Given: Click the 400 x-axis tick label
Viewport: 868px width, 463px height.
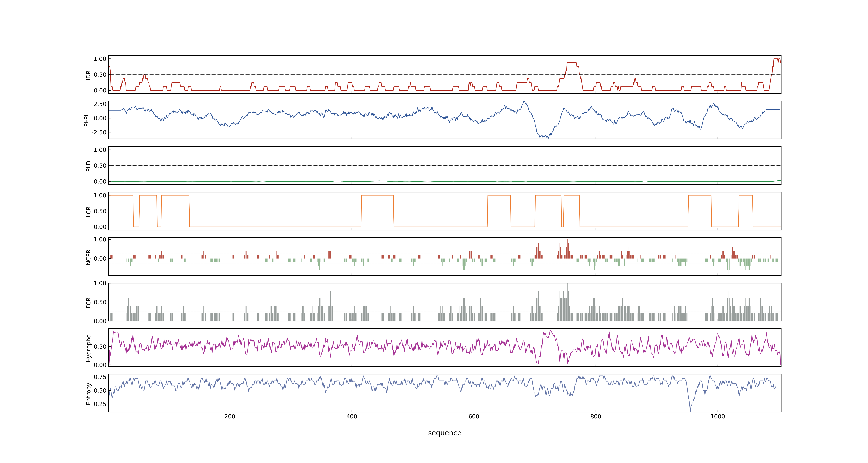Looking at the screenshot, I should (x=352, y=416).
